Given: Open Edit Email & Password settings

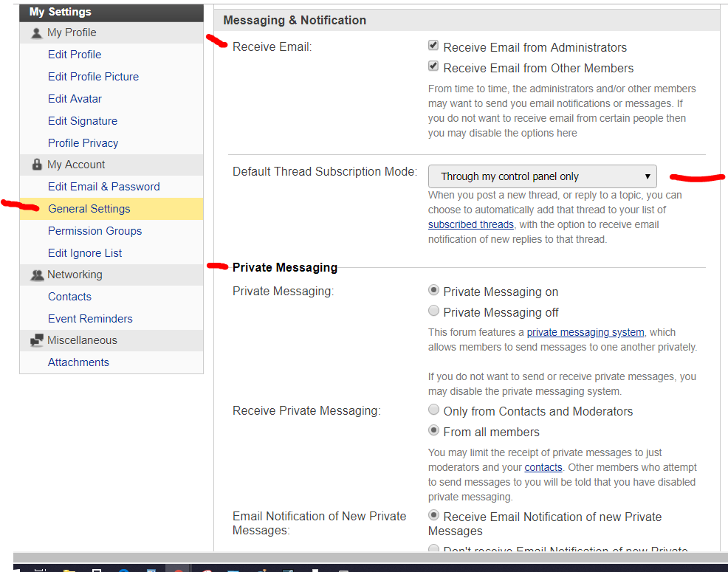Looking at the screenshot, I should [x=103, y=187].
